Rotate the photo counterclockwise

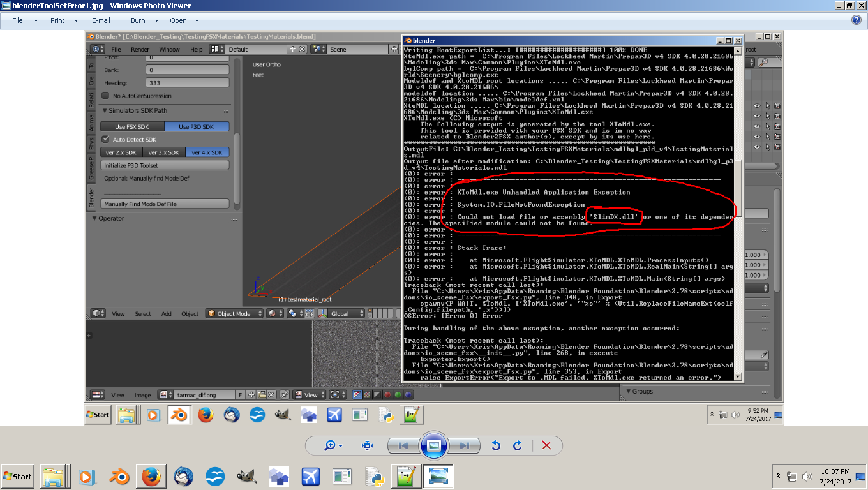496,445
